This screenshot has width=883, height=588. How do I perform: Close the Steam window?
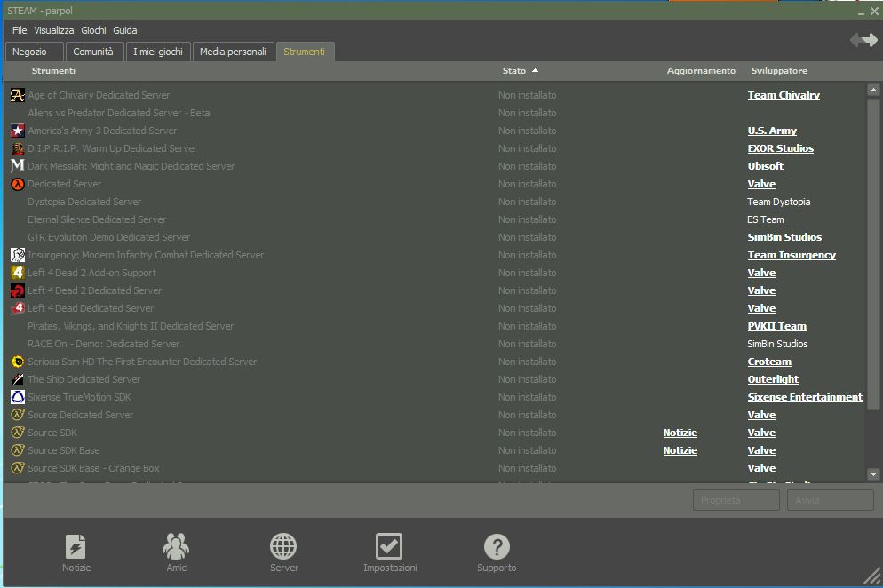click(x=874, y=11)
